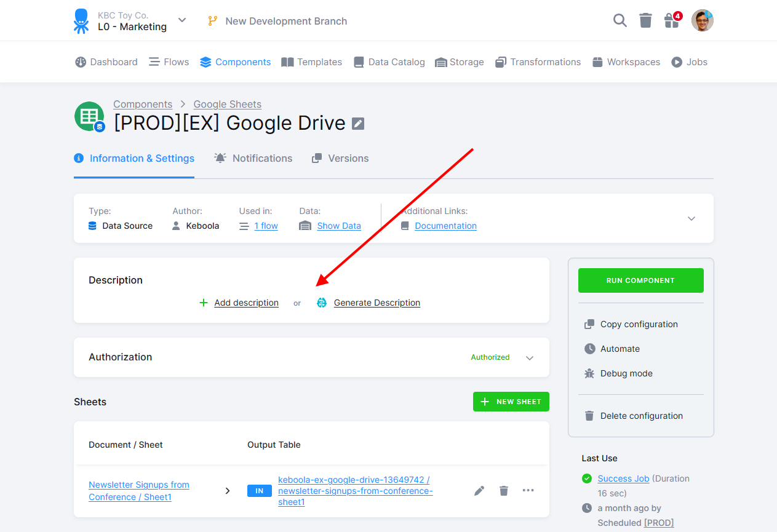Expand the component info card chevron
Viewport: 777px width, 532px height.
coord(691,219)
